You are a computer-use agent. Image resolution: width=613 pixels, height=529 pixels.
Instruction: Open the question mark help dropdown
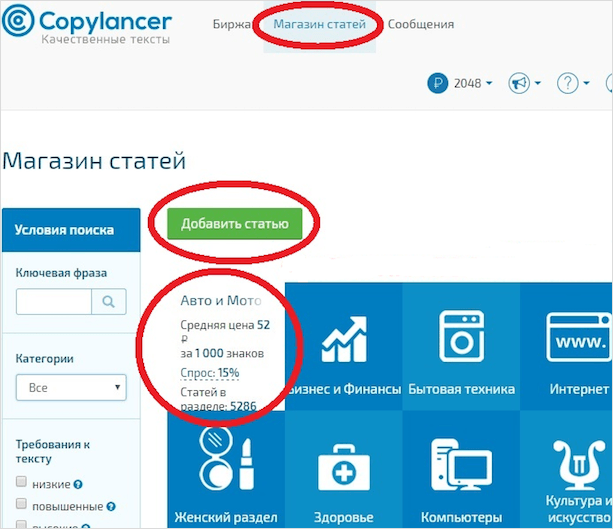coord(572,83)
